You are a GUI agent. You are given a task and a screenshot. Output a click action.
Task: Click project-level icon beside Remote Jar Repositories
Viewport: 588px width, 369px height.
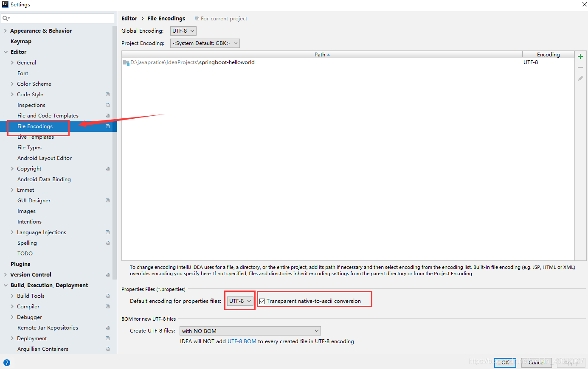[x=107, y=328]
